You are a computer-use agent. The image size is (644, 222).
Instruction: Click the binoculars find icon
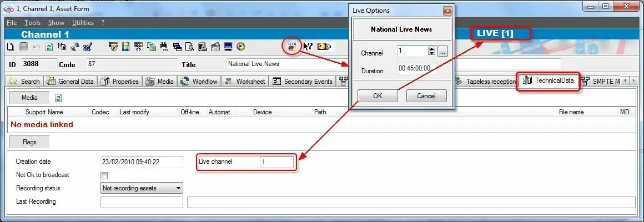[164, 47]
